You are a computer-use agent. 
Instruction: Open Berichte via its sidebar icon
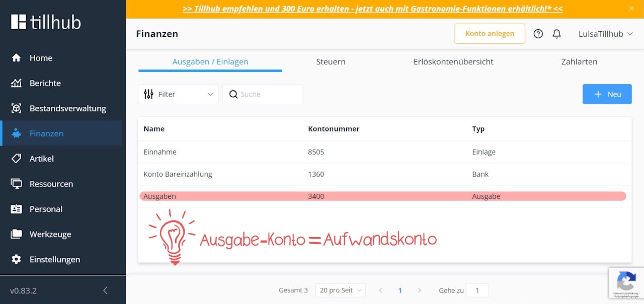(x=17, y=83)
